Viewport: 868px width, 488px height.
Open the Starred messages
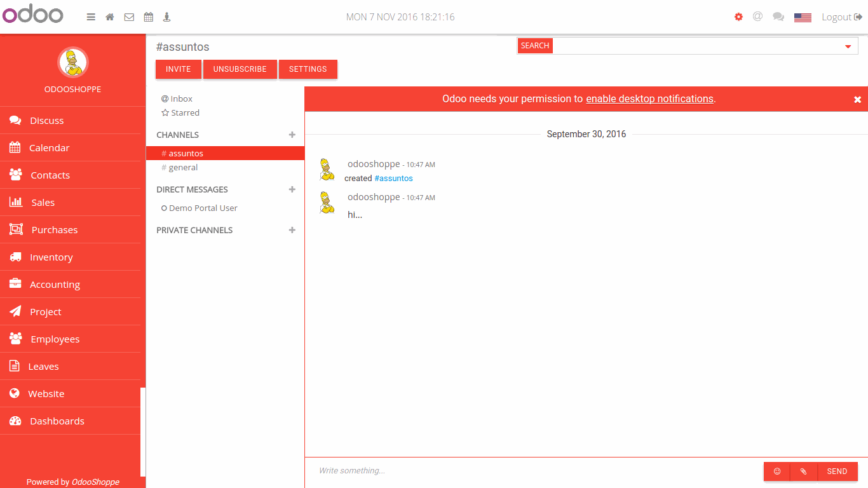(x=180, y=112)
